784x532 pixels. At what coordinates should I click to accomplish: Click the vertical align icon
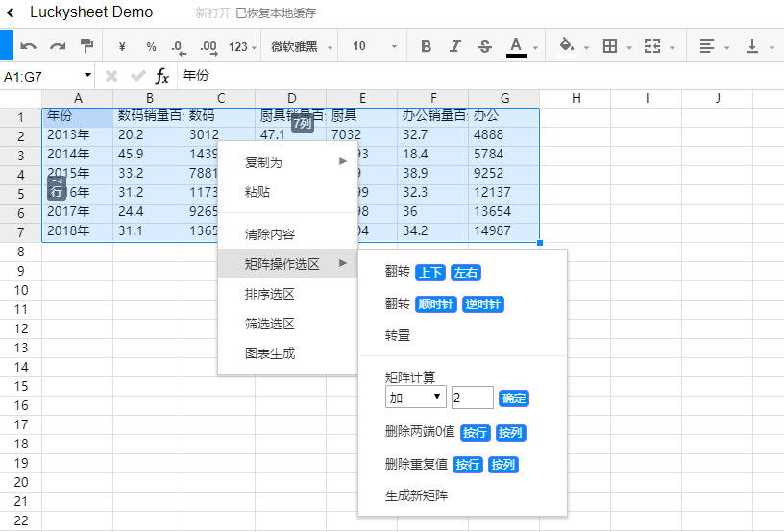pyautogui.click(x=751, y=46)
